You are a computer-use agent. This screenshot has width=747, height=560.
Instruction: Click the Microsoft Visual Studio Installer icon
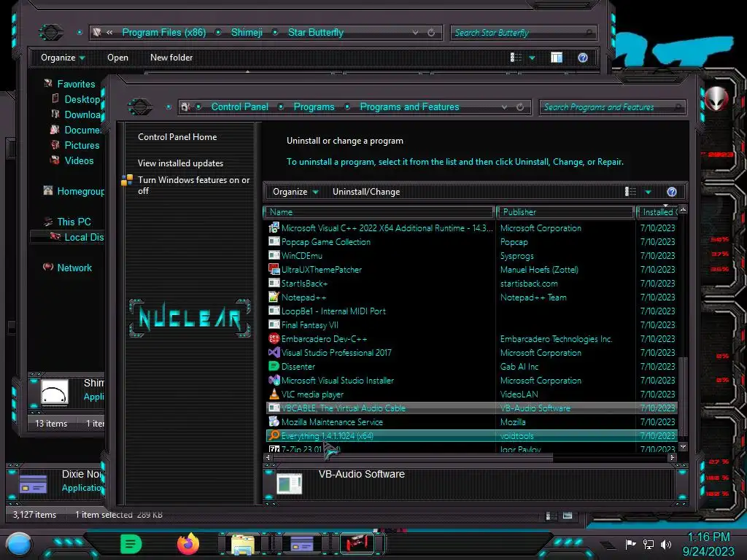coord(274,380)
